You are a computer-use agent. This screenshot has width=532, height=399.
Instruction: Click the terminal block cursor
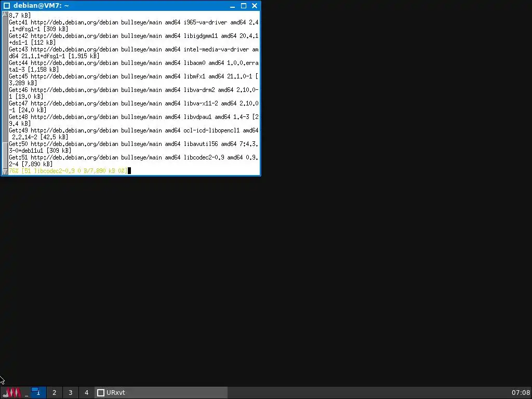click(129, 170)
